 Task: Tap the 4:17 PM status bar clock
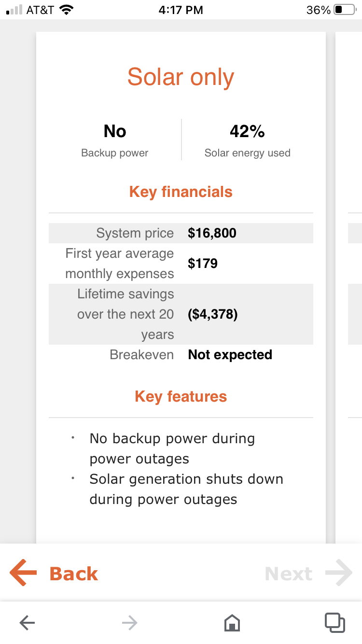[x=181, y=10]
